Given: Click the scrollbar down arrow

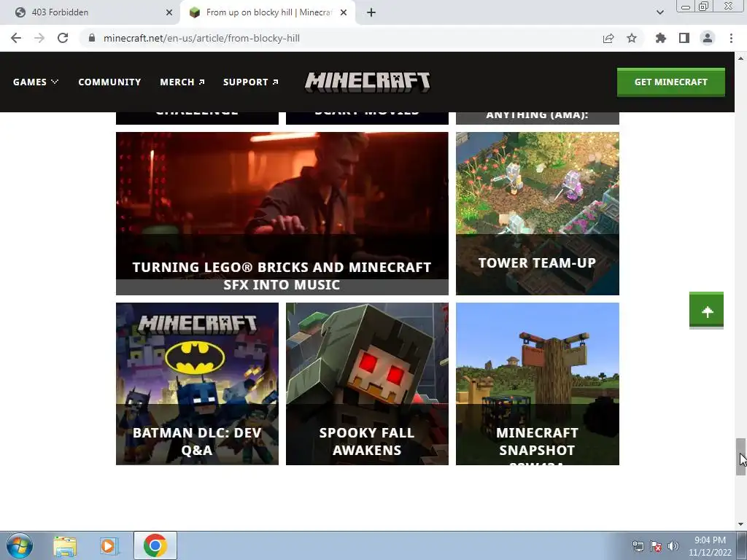Looking at the screenshot, I should (x=740, y=524).
